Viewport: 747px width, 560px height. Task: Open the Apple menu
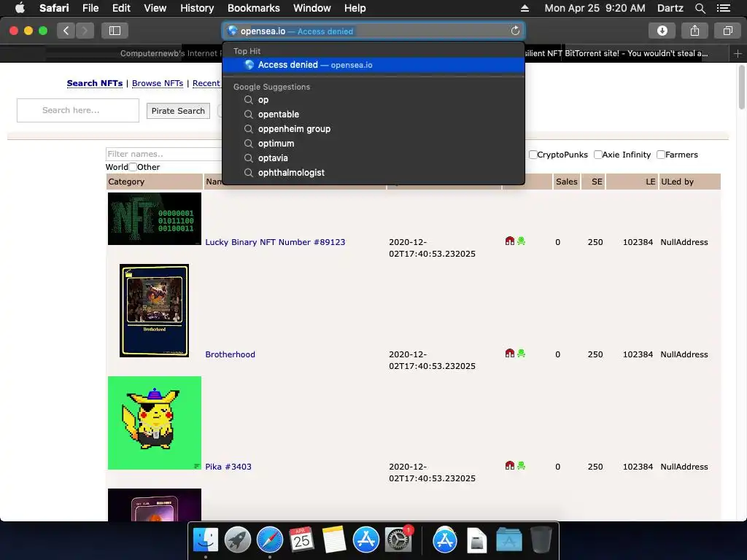tap(20, 7)
